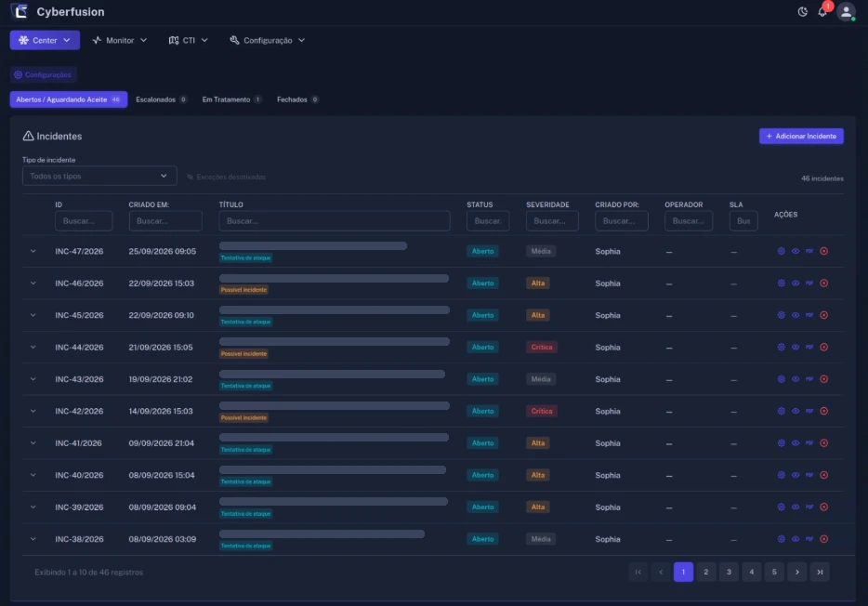This screenshot has height=606, width=868.
Task: Open the CTI menu
Action: coord(189,40)
